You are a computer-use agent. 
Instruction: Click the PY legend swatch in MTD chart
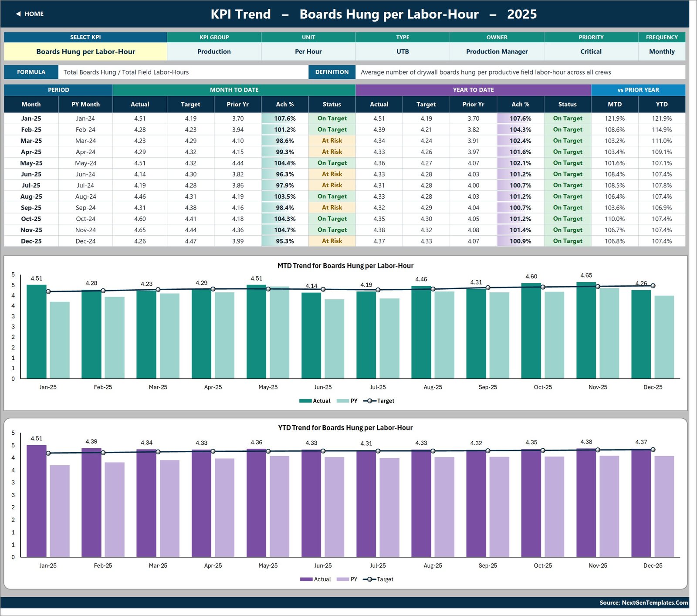[343, 401]
